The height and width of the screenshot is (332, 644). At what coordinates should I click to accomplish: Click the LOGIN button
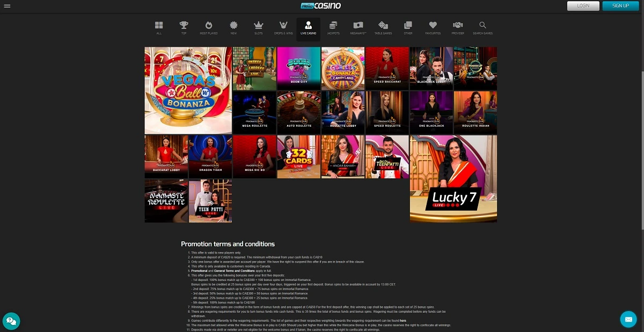(583, 6)
